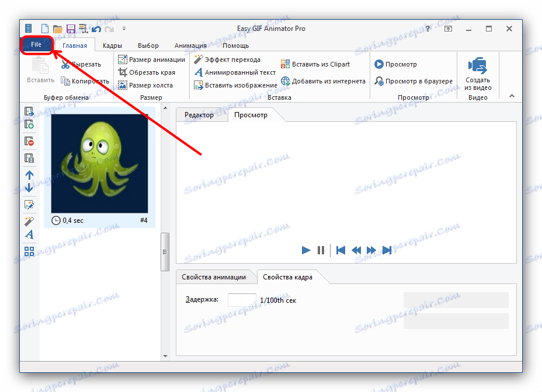The height and width of the screenshot is (392, 542).
Task: Add a new frame using the green plus icon
Action: (29, 124)
